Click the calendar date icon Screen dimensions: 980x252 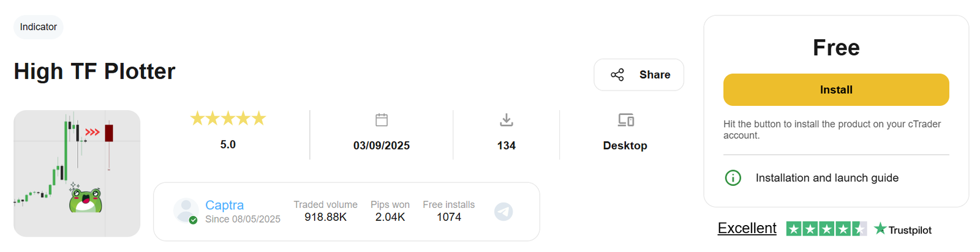(x=382, y=120)
